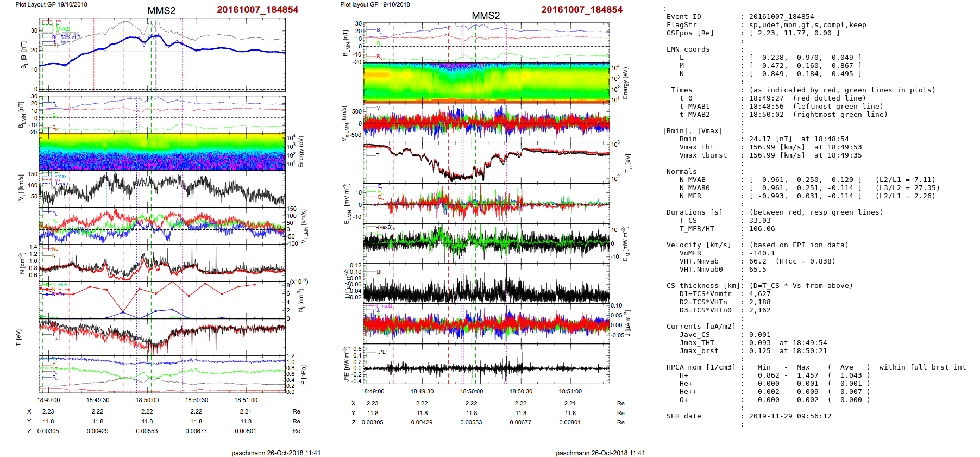Viewport: 980px width, 457px height.
Task: Click the paschmann footer under the right plot
Action: [x=600, y=453]
